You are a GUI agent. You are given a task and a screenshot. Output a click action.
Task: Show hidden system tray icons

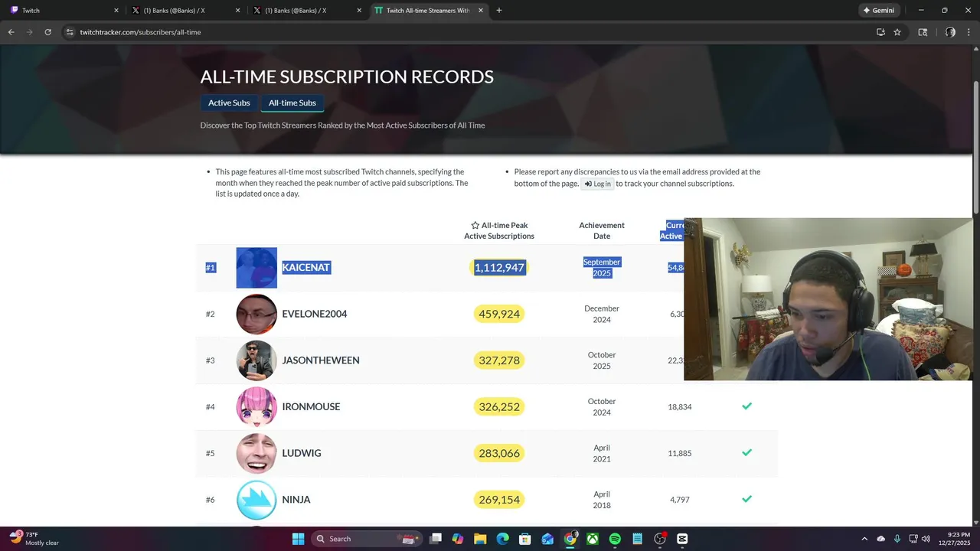point(864,539)
